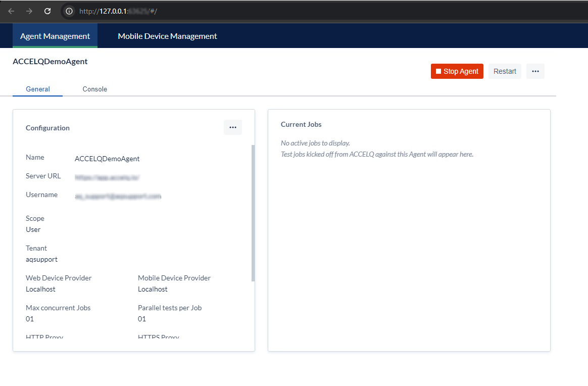This screenshot has height=386, width=588.
Task: Switch to the Console tab
Action: [95, 89]
